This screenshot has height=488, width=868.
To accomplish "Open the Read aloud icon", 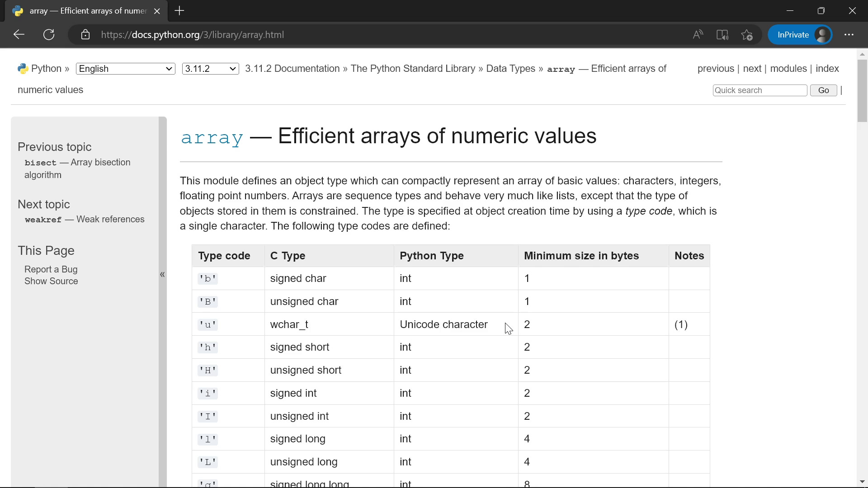I will [x=698, y=35].
